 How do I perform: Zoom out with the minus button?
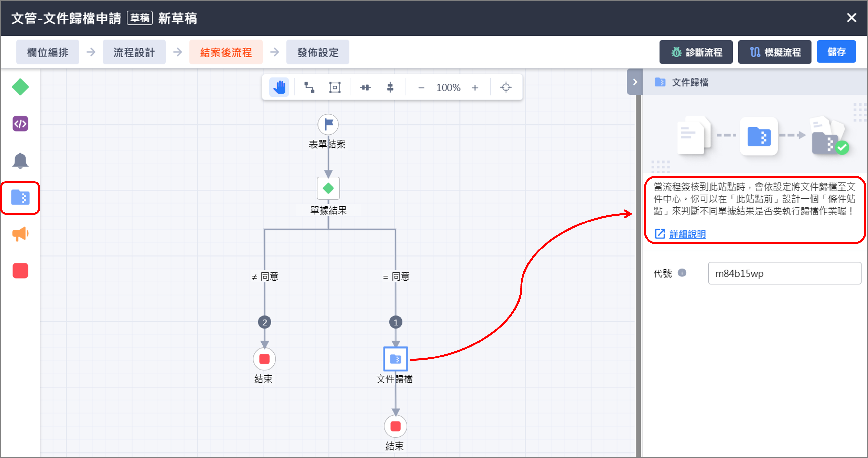tap(421, 88)
